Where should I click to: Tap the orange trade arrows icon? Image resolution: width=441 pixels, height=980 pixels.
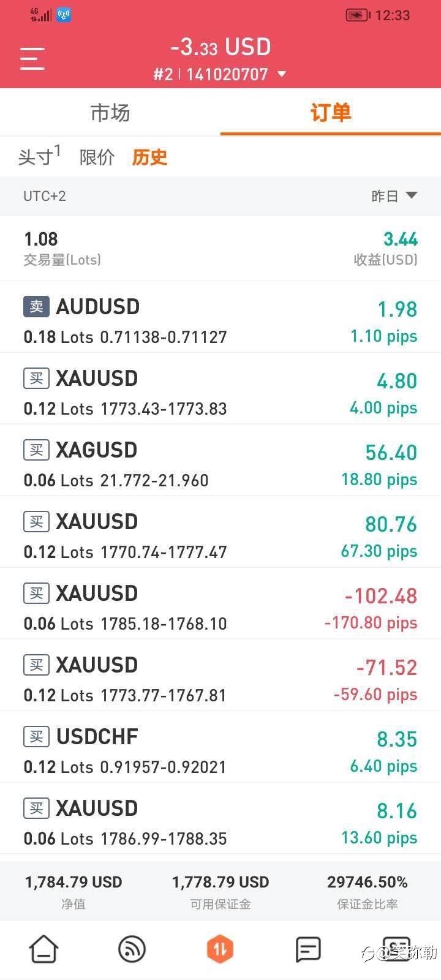(221, 949)
